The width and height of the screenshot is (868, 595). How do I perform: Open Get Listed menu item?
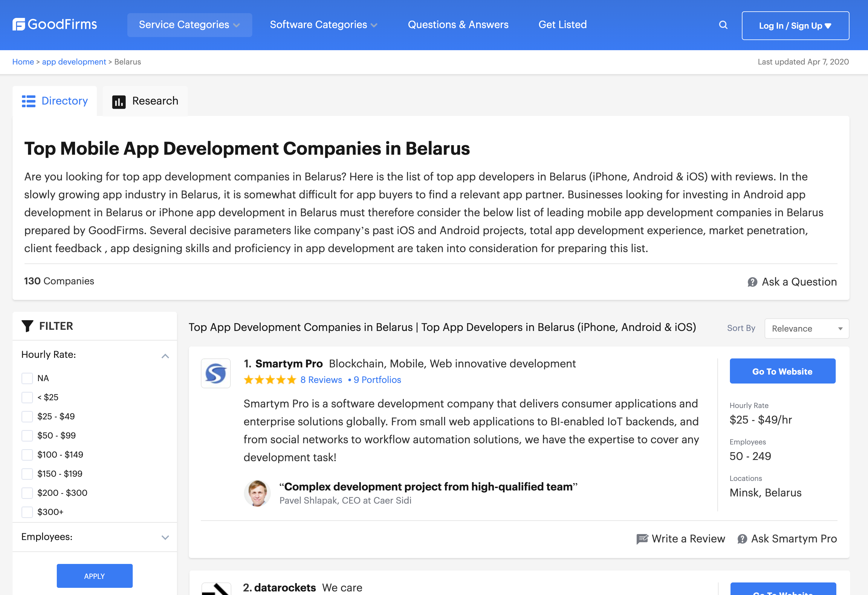click(563, 24)
